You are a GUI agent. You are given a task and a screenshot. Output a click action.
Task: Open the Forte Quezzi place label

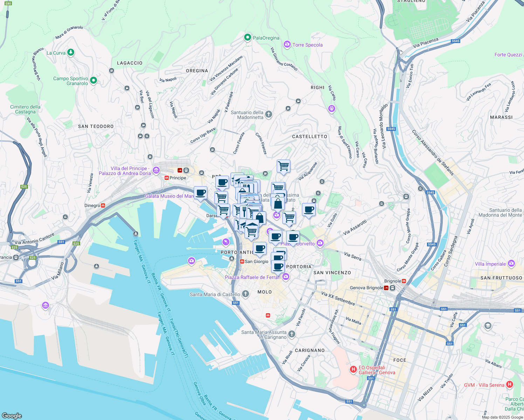click(508, 55)
